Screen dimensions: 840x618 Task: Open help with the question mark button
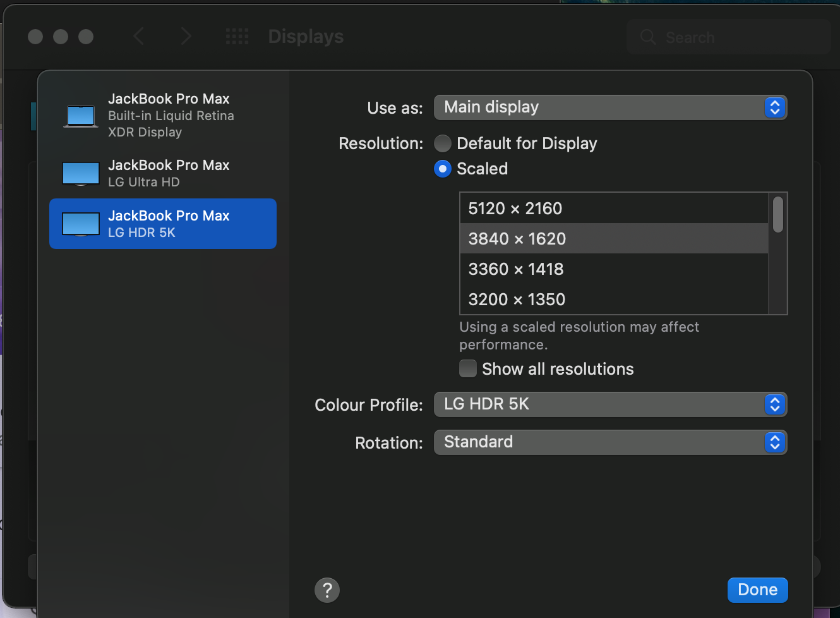tap(327, 590)
